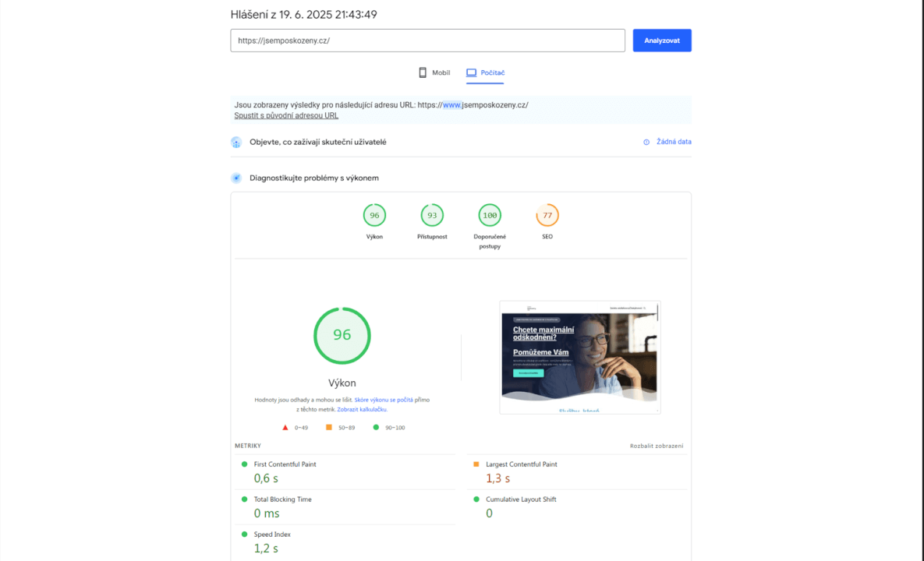Select the Výkon score gauge 96
Screen dimensions: 924x561
(374, 216)
